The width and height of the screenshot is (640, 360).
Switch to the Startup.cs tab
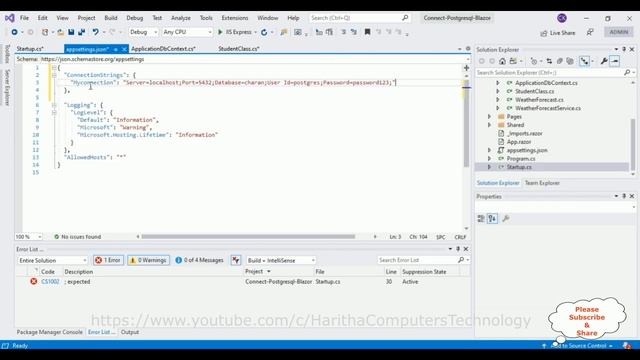pyautogui.click(x=30, y=49)
